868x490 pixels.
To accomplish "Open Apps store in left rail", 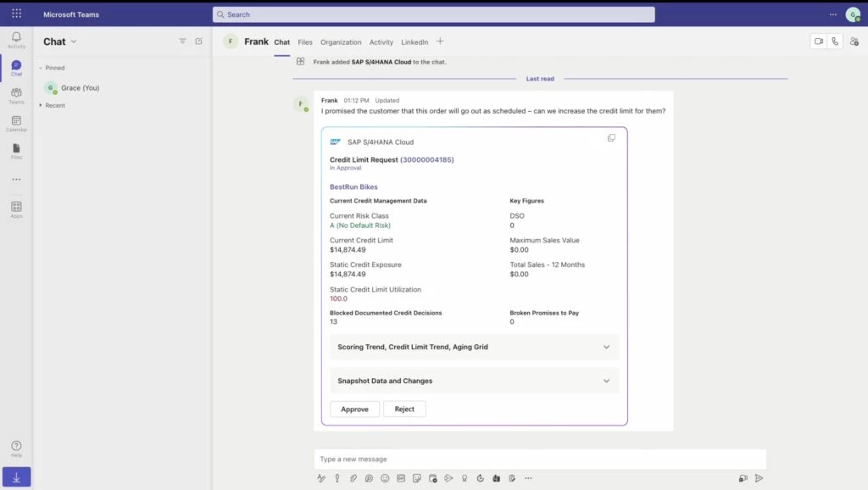I will 16,209.
